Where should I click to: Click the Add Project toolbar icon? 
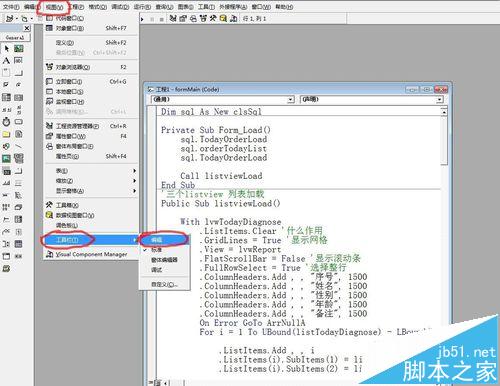pos(9,19)
